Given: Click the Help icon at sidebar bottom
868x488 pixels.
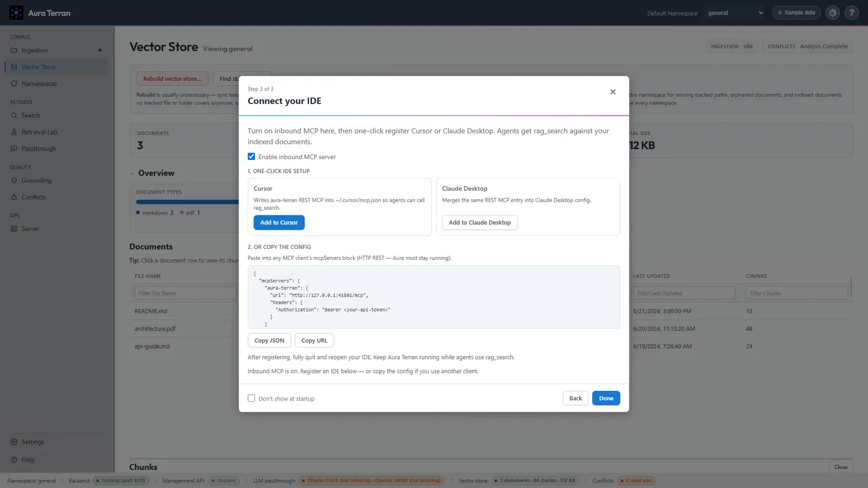Looking at the screenshot, I should (x=14, y=460).
